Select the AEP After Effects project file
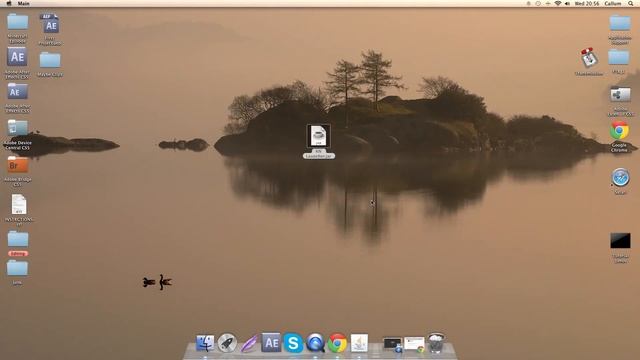640x360 pixels. [x=50, y=24]
